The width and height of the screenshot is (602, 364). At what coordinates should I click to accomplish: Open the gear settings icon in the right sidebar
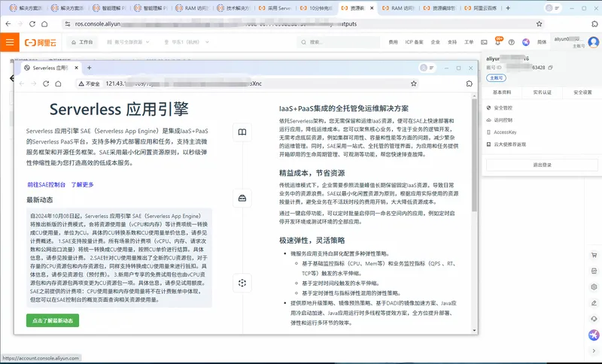coord(594,287)
